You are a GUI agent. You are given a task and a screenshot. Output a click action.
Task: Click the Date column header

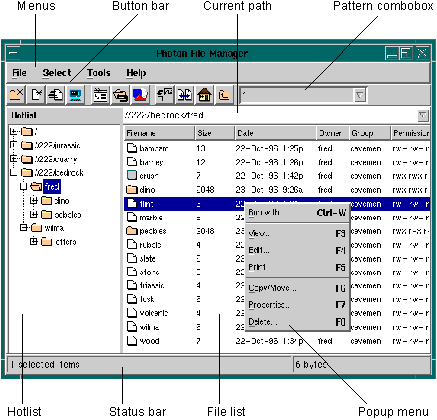[x=275, y=133]
